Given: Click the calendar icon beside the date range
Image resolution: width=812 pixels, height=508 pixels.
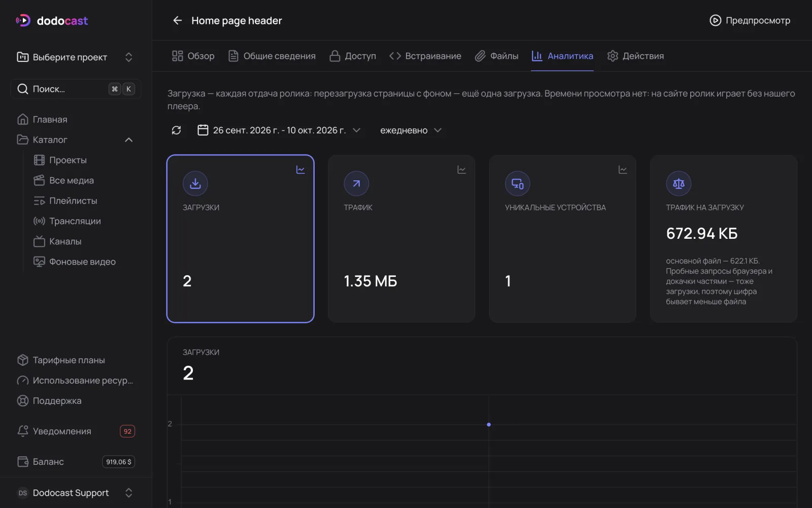Looking at the screenshot, I should pyautogui.click(x=203, y=130).
